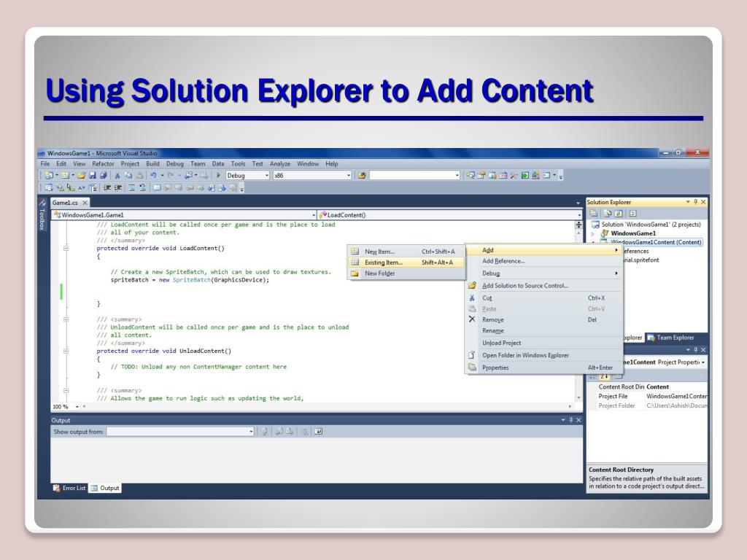Select WindowsGame1Content (Content) project node

pyautogui.click(x=656, y=242)
